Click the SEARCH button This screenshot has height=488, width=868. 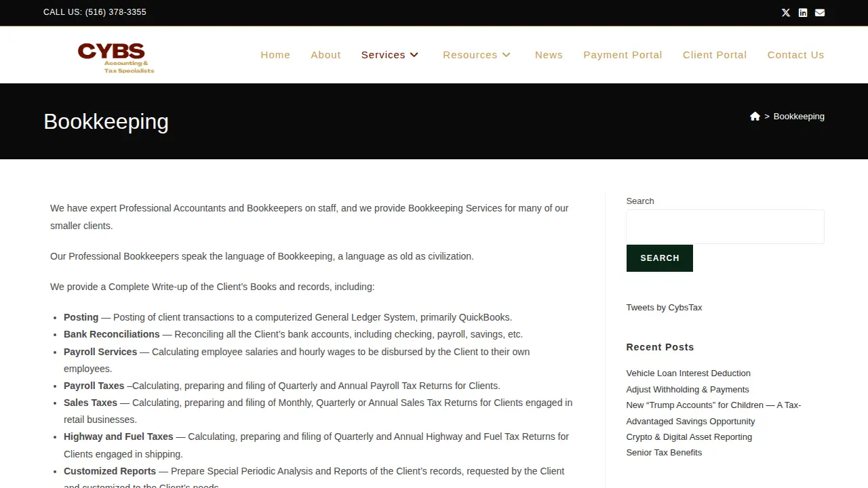click(660, 258)
